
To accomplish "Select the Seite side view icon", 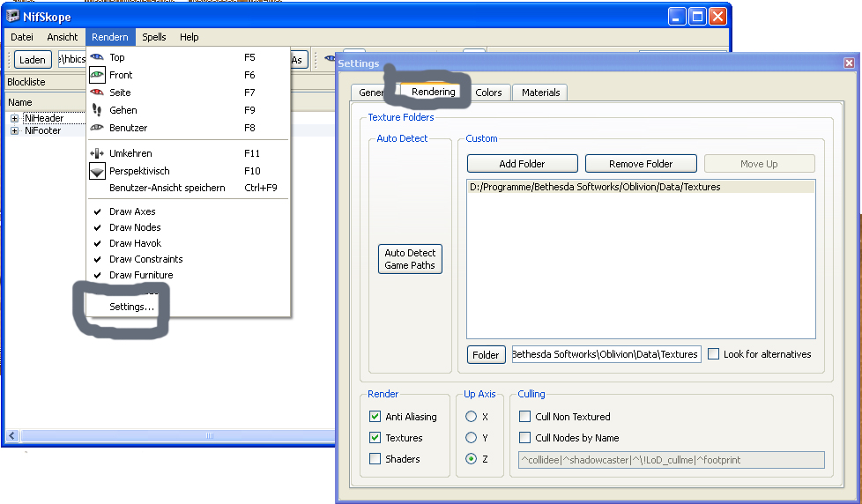I will pos(97,93).
